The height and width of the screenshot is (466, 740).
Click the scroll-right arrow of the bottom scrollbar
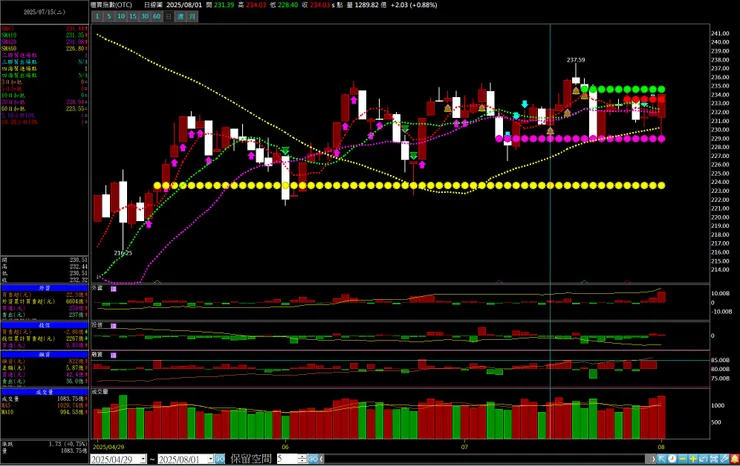652,458
